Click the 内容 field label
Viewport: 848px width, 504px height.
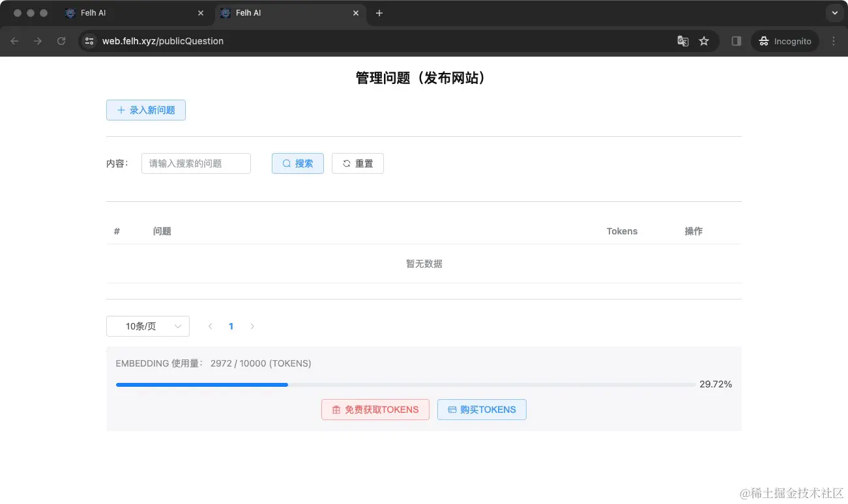click(x=117, y=163)
